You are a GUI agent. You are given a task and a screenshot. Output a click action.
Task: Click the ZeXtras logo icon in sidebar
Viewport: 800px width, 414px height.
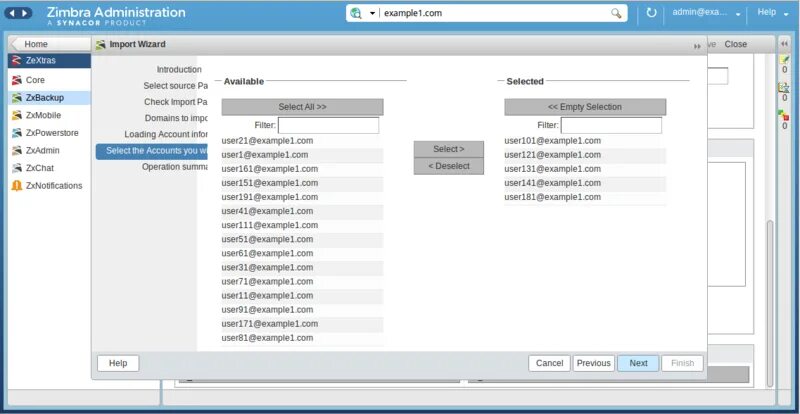pos(17,60)
